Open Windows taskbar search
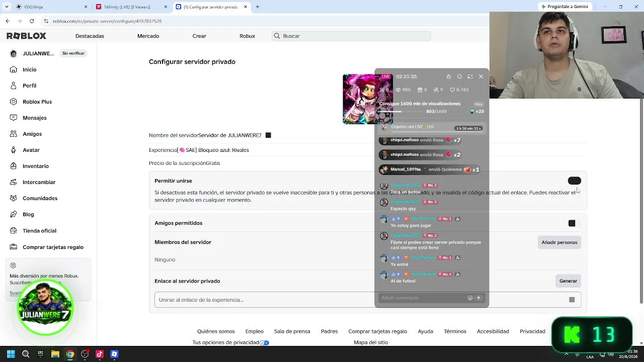 pos(26,354)
